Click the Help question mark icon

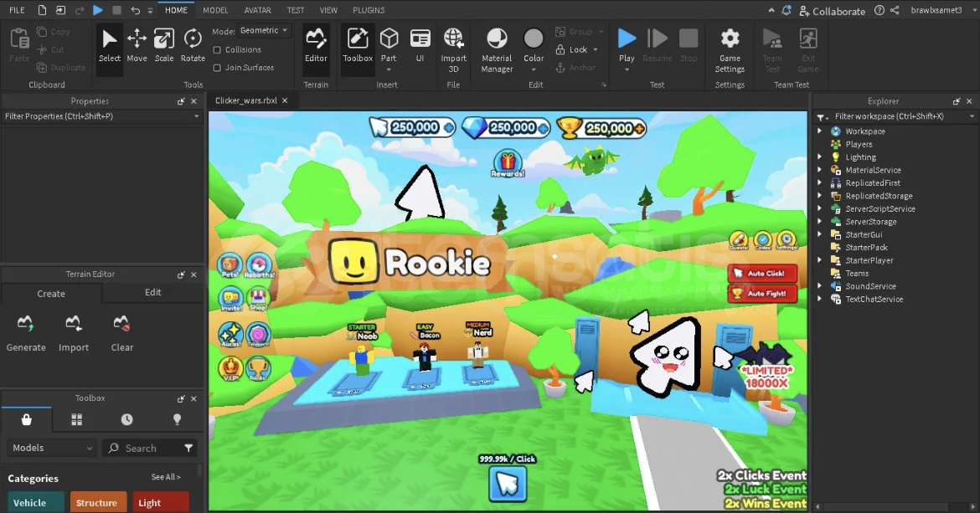tap(879, 11)
